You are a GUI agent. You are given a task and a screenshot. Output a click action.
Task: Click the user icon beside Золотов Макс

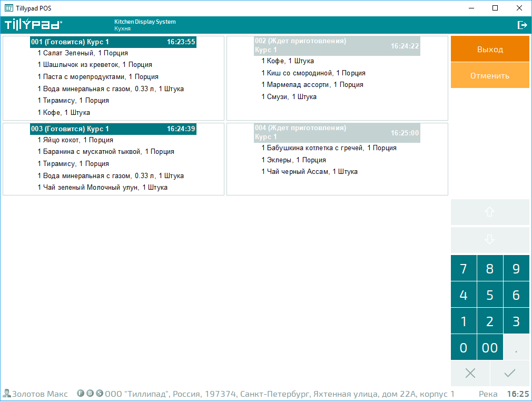click(7, 394)
